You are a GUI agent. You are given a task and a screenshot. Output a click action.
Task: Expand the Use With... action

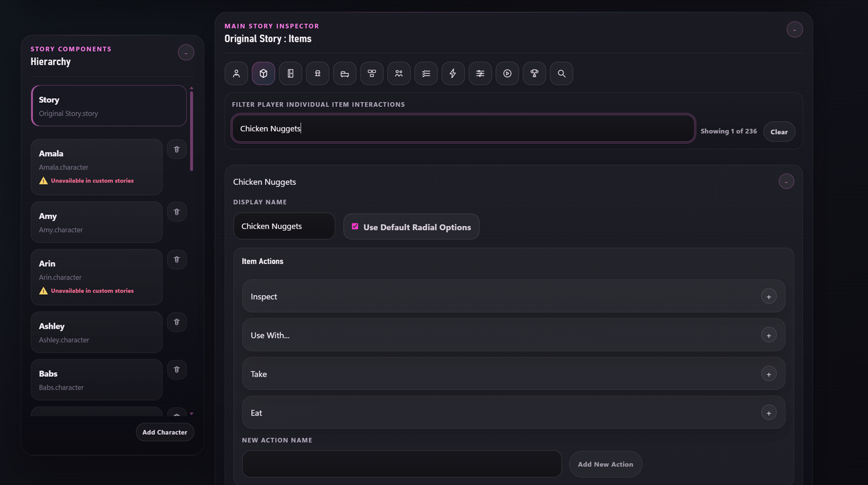coord(768,335)
